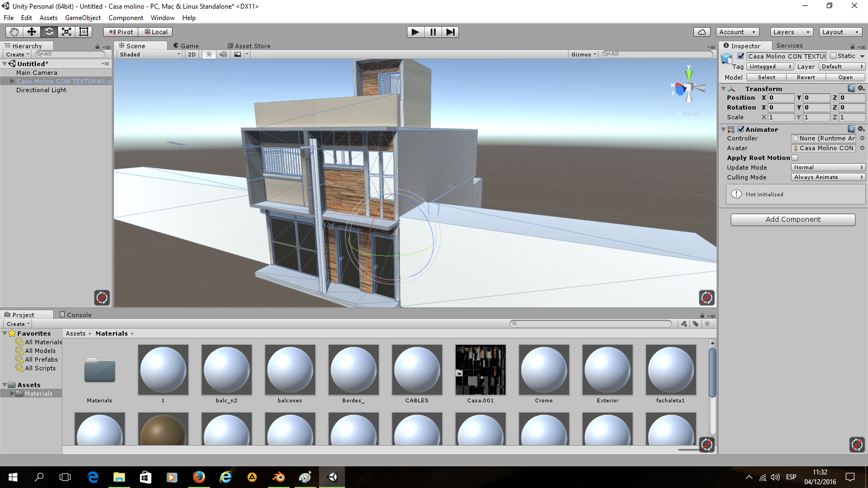
Task: Select the Rect transform tool
Action: pos(84,32)
